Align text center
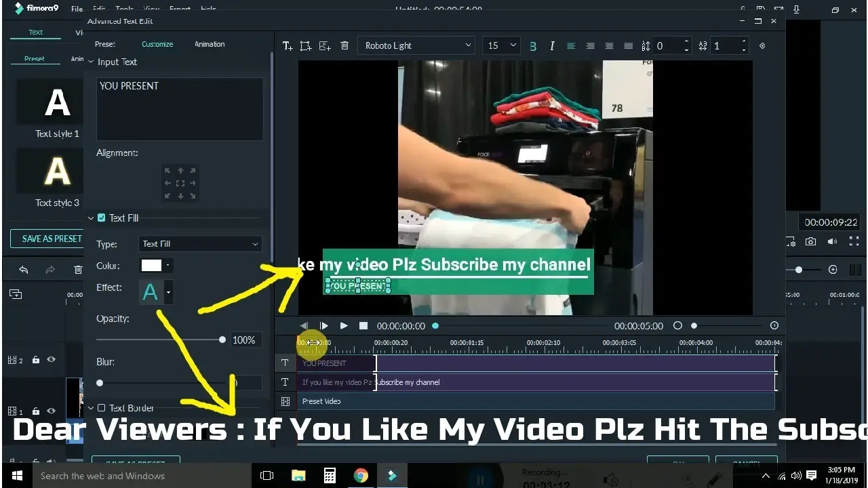The height and width of the screenshot is (488, 868). [590, 45]
